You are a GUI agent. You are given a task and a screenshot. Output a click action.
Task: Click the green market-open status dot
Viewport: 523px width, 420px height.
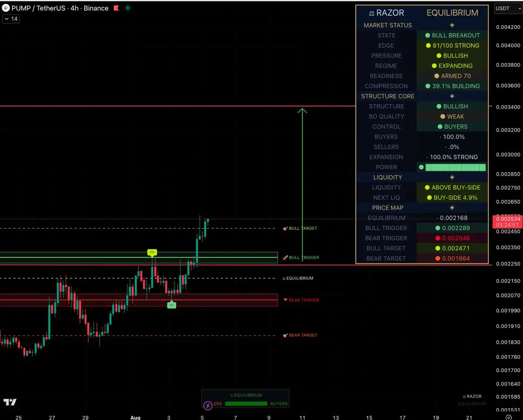(x=127, y=8)
